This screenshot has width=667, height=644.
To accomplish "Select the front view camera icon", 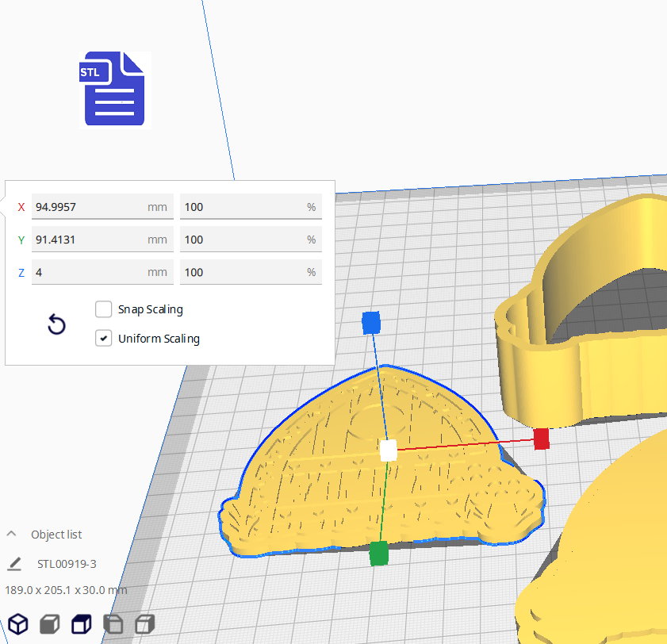I will pyautogui.click(x=50, y=624).
